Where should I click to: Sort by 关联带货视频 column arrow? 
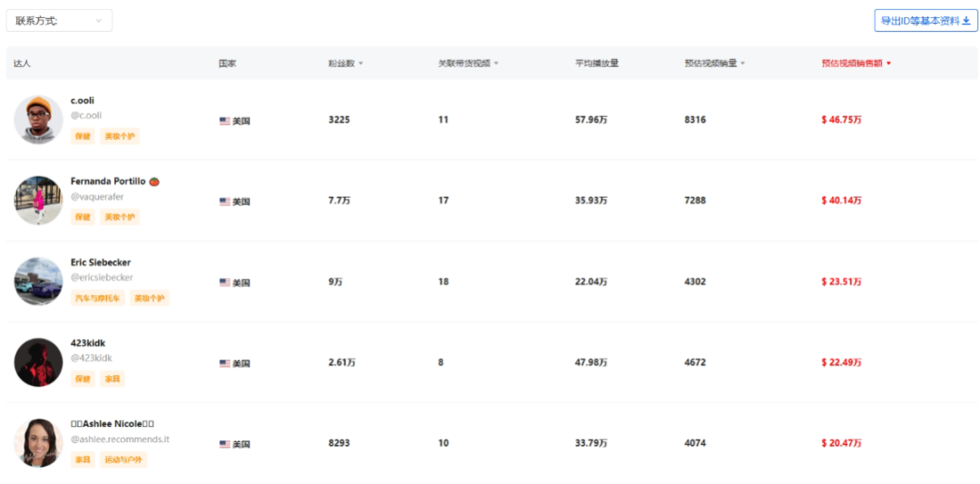click(495, 64)
